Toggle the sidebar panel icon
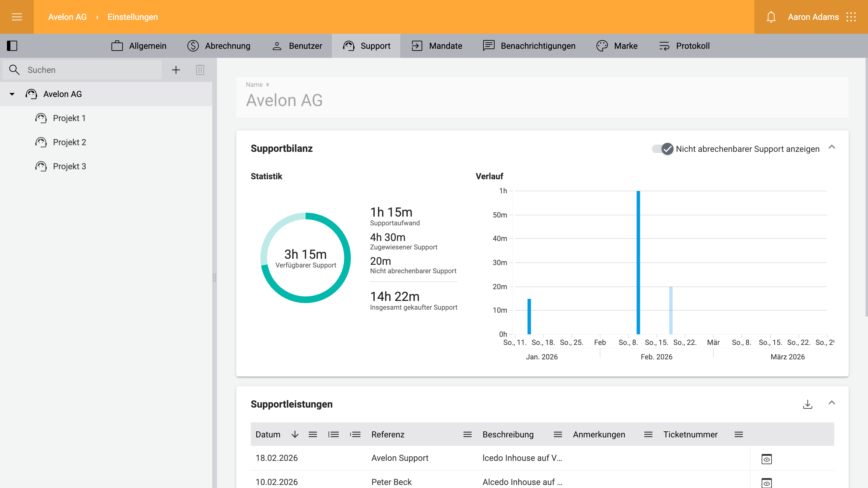Viewport: 868px width, 488px height. click(x=12, y=46)
